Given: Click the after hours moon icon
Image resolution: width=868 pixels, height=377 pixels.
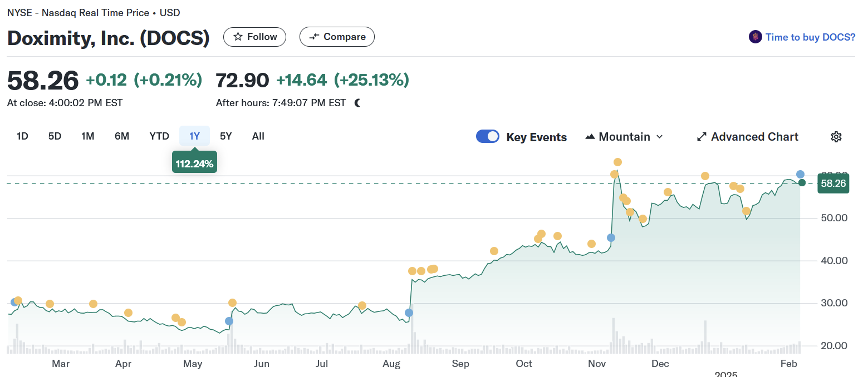Looking at the screenshot, I should [357, 103].
